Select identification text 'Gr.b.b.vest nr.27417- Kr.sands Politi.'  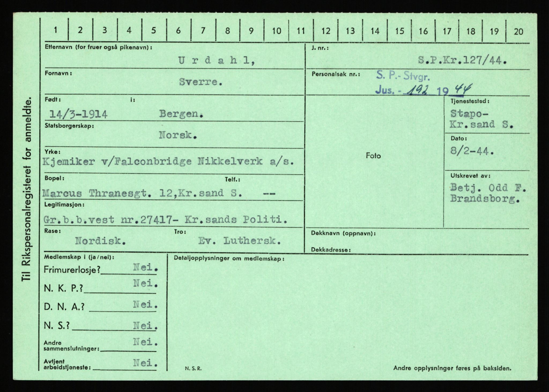point(165,220)
